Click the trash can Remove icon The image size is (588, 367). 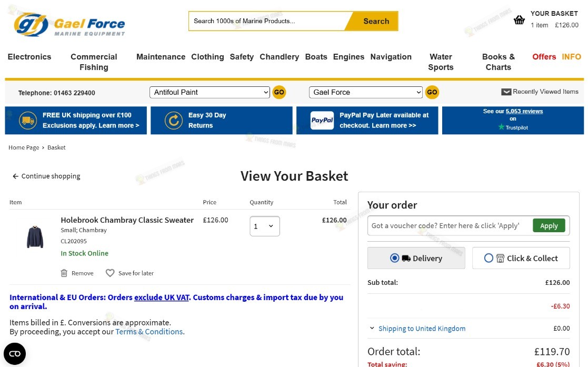tap(64, 273)
